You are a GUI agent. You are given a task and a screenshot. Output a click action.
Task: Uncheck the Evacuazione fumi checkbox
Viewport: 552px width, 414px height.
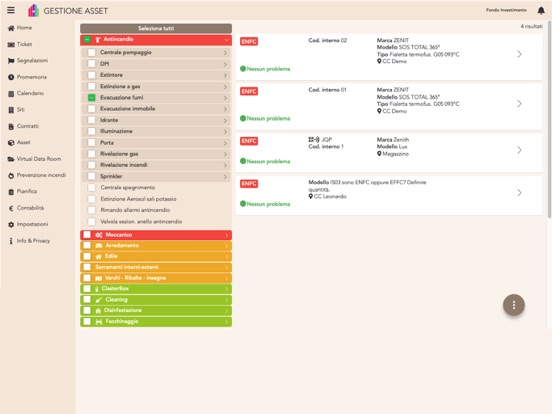[x=92, y=98]
